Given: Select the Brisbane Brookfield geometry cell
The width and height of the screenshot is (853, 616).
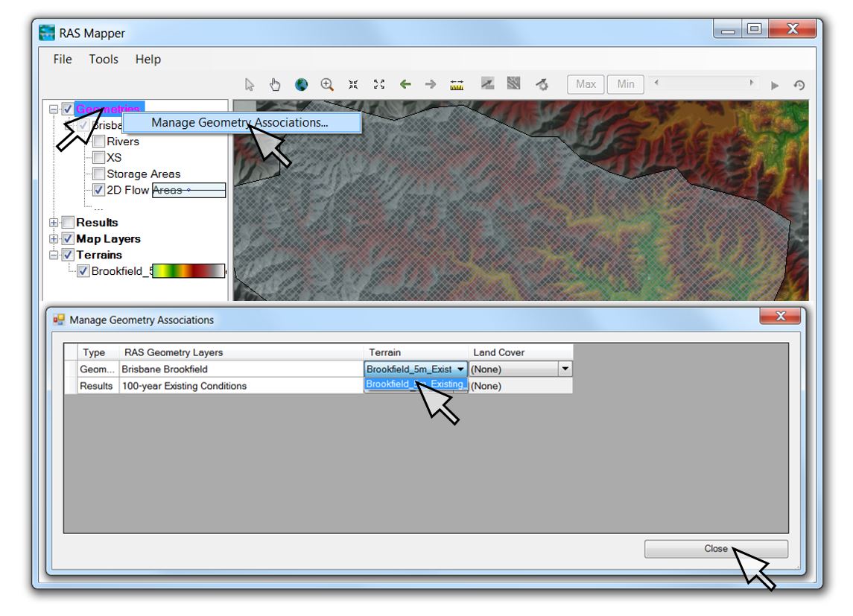Looking at the screenshot, I should [241, 369].
